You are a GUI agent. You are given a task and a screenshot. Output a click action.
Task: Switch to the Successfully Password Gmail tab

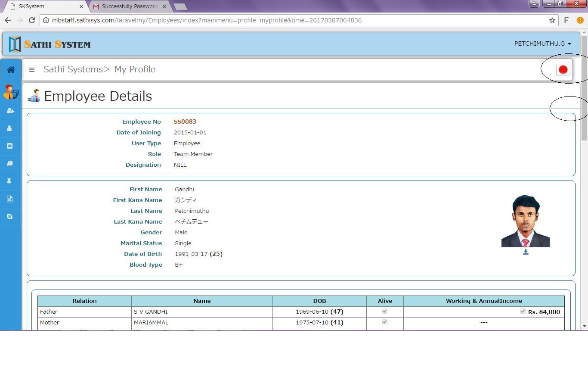[x=129, y=6]
